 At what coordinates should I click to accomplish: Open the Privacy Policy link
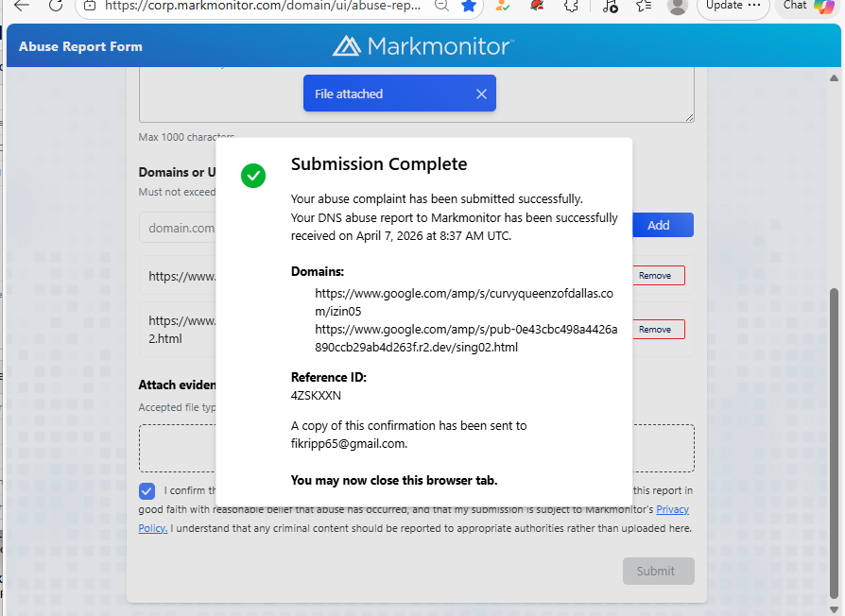(673, 509)
